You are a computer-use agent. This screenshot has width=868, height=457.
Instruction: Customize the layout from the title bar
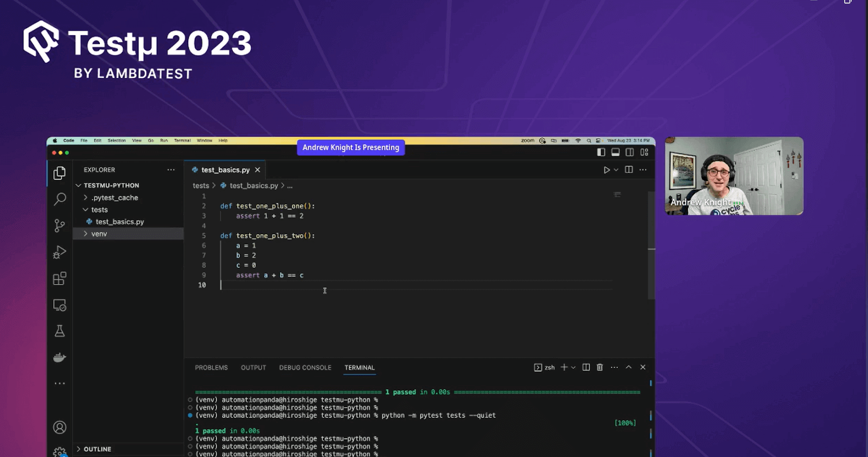click(644, 152)
